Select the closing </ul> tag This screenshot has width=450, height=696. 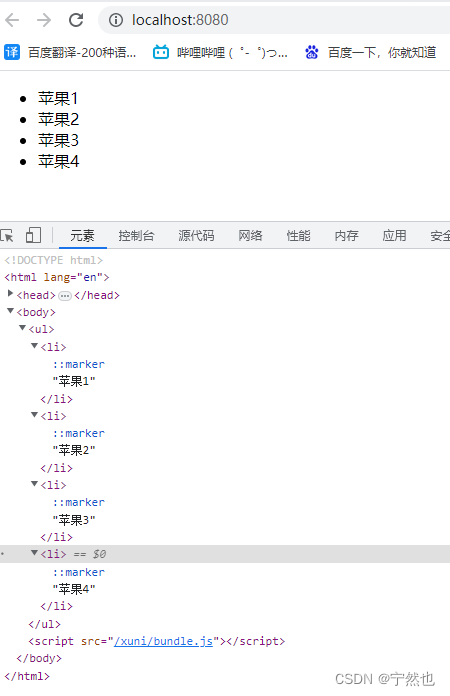(x=44, y=624)
